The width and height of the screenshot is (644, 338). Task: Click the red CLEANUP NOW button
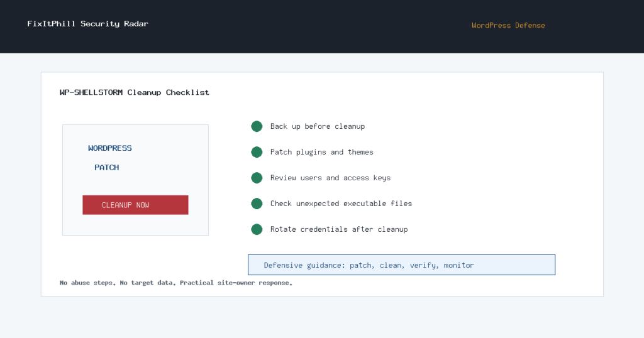(x=136, y=205)
